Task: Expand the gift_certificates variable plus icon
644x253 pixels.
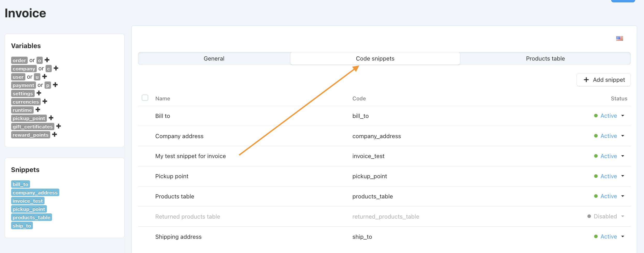Action: click(58, 126)
